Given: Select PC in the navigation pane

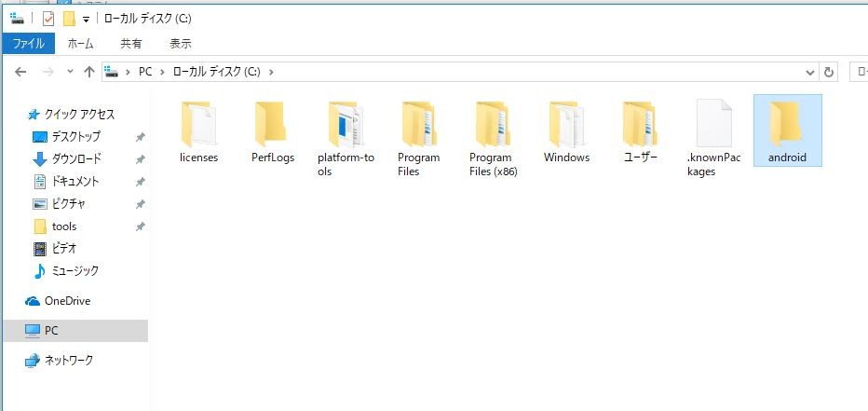Looking at the screenshot, I should click(x=75, y=331).
